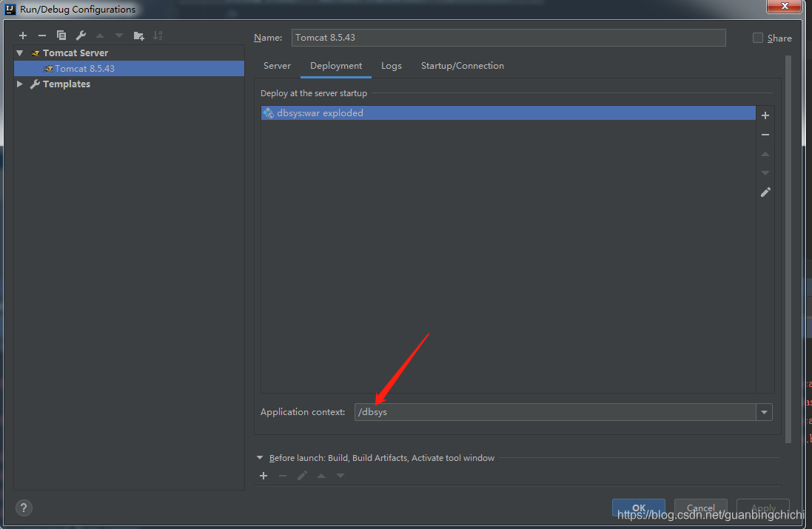Move deployment artifact down arrow

[x=765, y=173]
